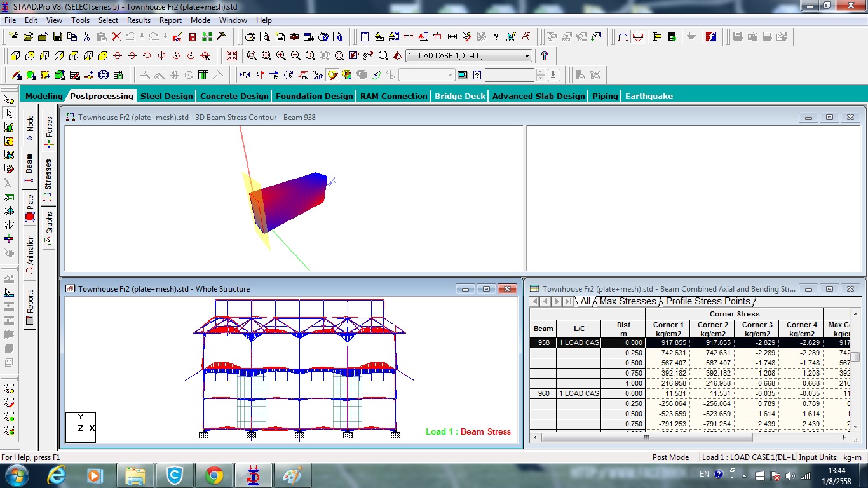868x488 pixels.
Task: Select Beam 960 row in stress table
Action: click(543, 393)
